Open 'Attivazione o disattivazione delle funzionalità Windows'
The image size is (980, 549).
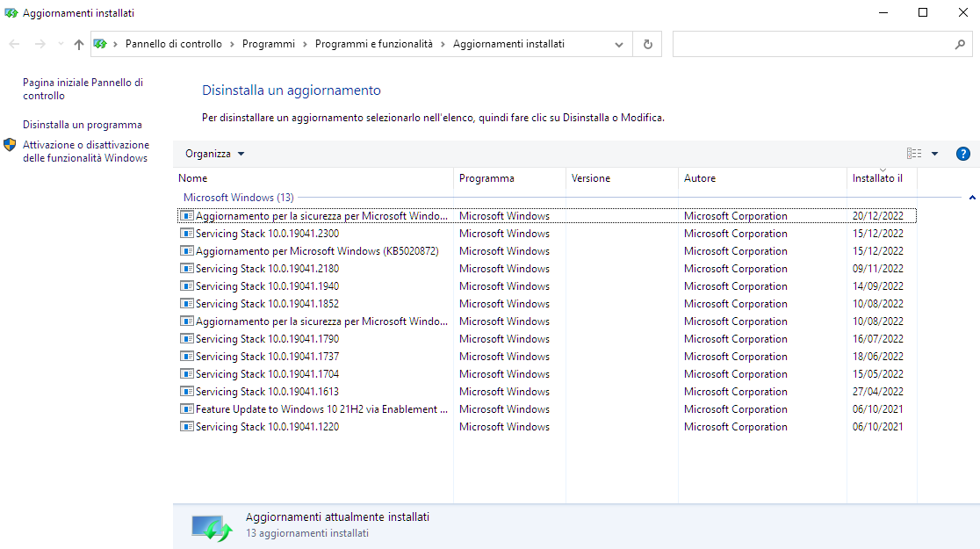point(86,151)
